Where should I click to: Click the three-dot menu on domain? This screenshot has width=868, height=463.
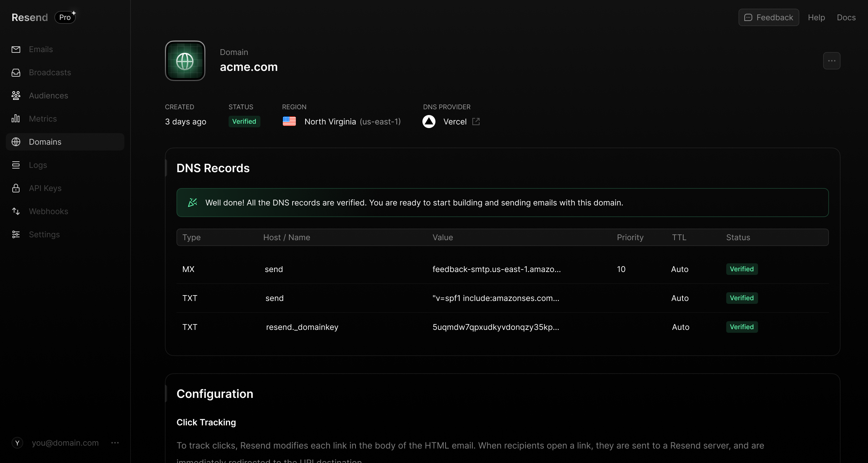tap(833, 60)
